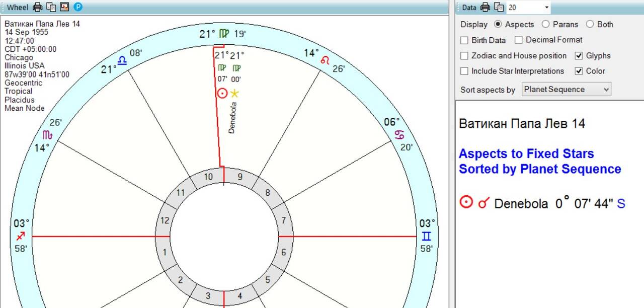Click the Cancer glyph on the zodiac ring
The image size is (644, 308).
pyautogui.click(x=399, y=135)
